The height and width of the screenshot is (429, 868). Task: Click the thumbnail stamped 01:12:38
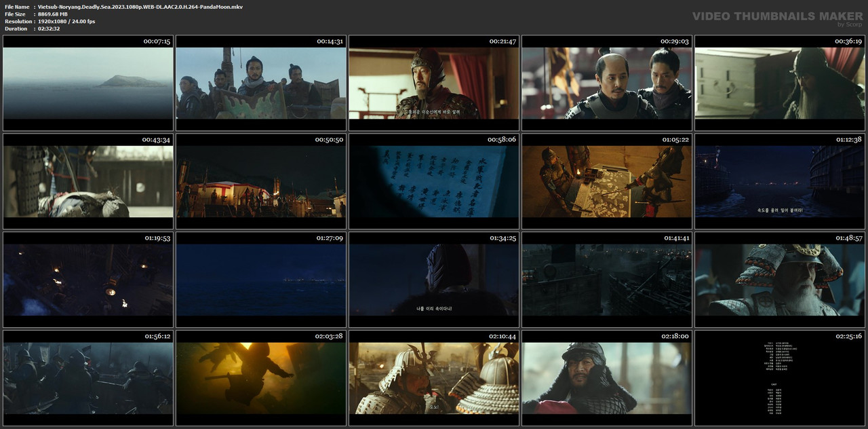(780, 181)
